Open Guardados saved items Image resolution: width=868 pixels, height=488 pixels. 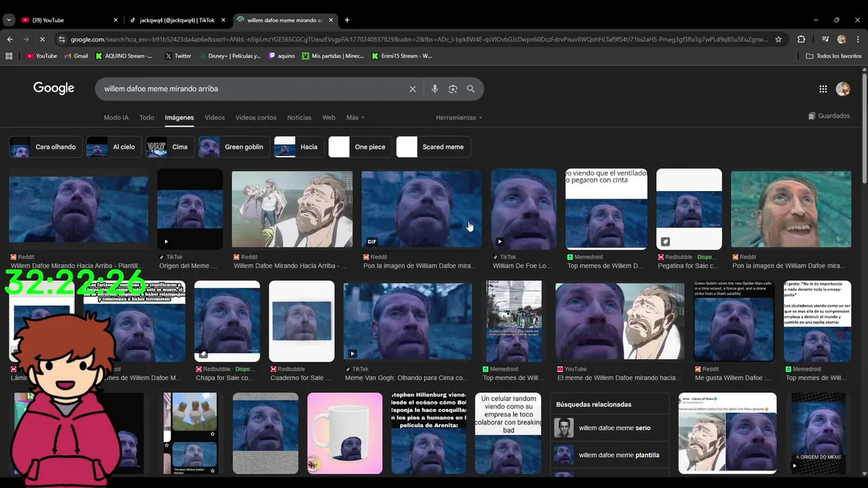point(829,116)
